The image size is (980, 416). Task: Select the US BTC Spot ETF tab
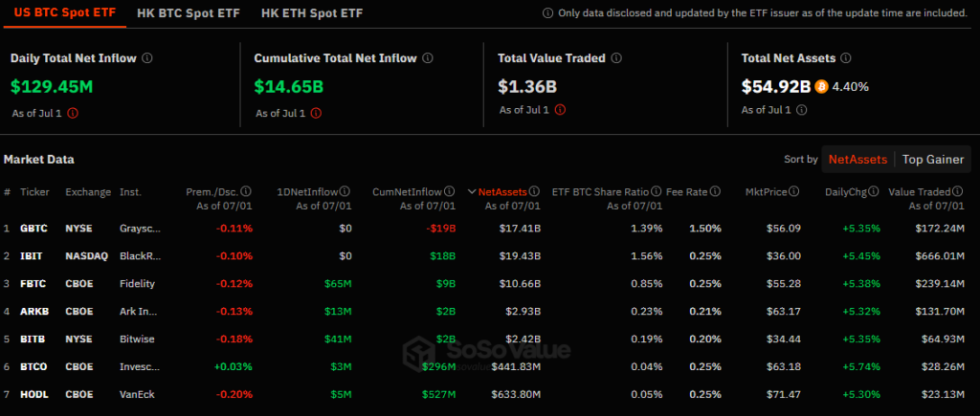[x=64, y=13]
